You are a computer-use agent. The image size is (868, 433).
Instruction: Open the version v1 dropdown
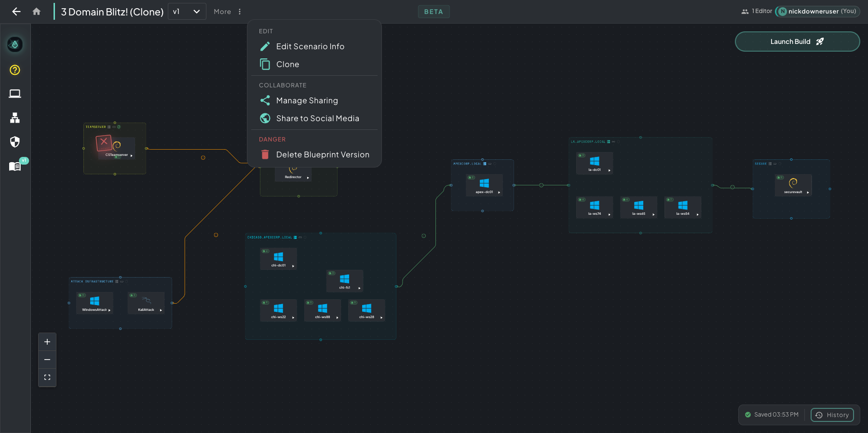click(x=187, y=12)
